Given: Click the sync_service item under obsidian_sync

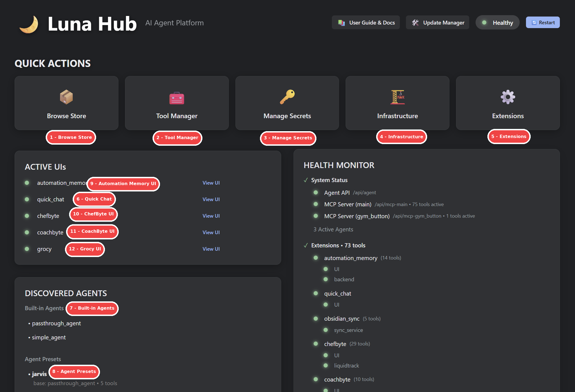Looking at the screenshot, I should [348, 330].
